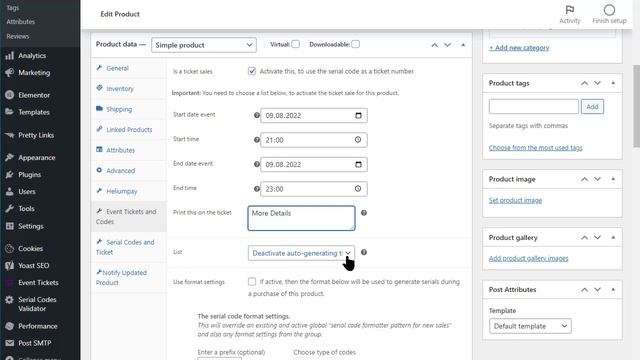This screenshot has width=640, height=360.
Task: Open the Activity flag icon
Action: 569,10
